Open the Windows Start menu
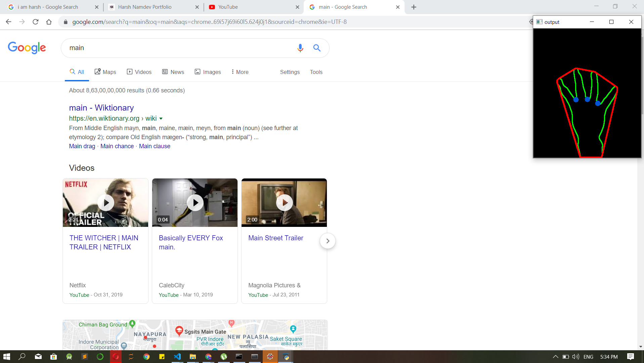Viewport: 644px width, 363px height. [x=7, y=357]
